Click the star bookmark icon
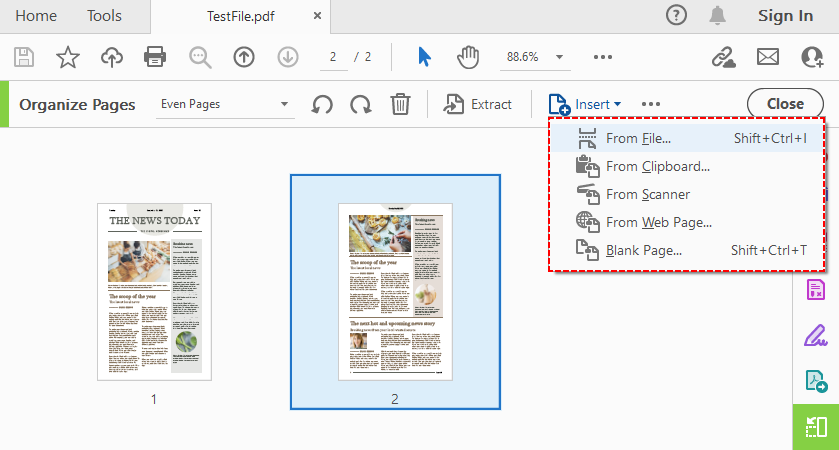Screen dimensions: 839x450 pos(68,57)
